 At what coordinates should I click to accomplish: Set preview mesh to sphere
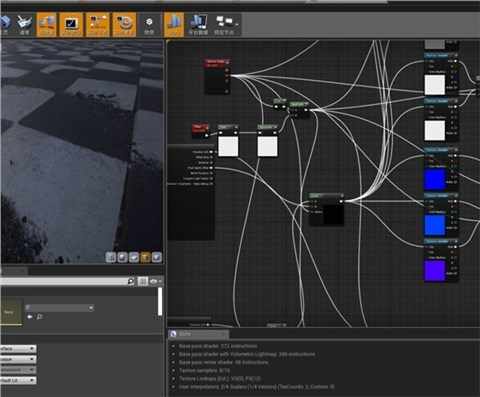122,257
